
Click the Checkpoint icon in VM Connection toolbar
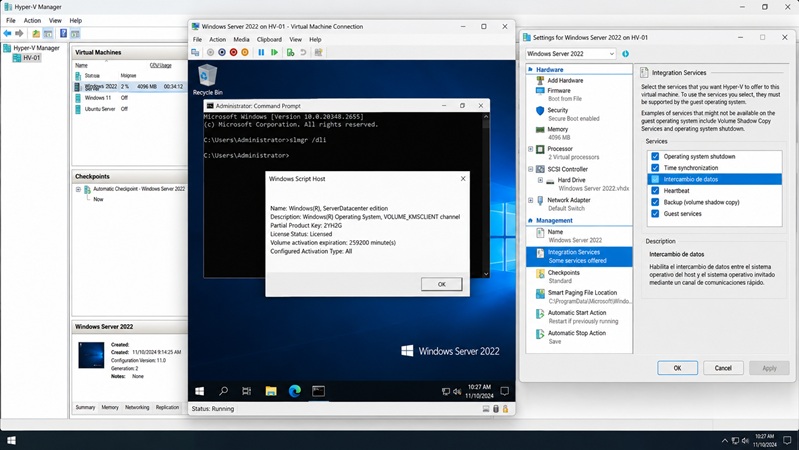[290, 52]
